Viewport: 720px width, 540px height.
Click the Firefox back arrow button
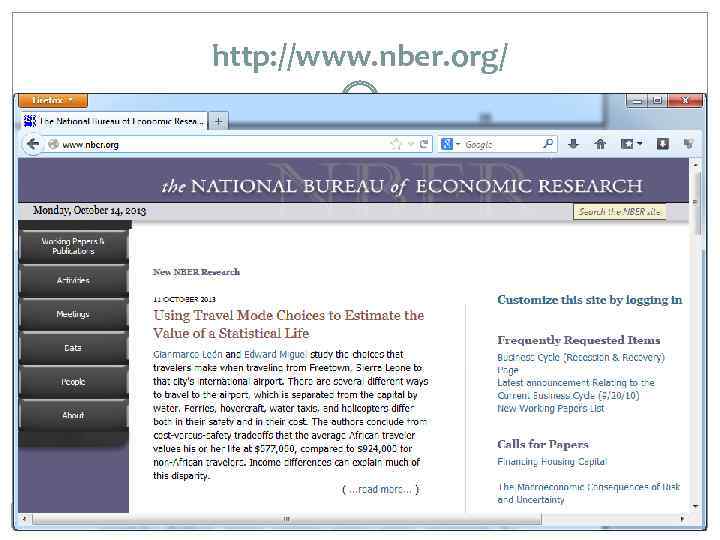click(x=33, y=144)
